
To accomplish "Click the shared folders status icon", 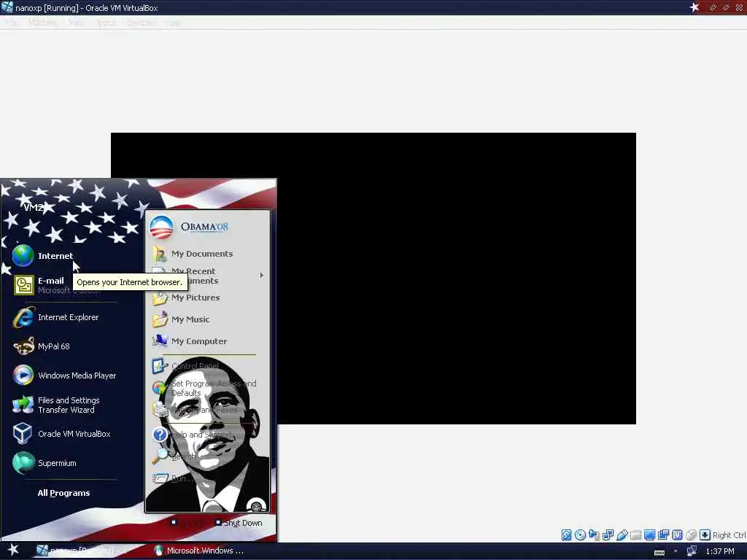I will click(635, 534).
